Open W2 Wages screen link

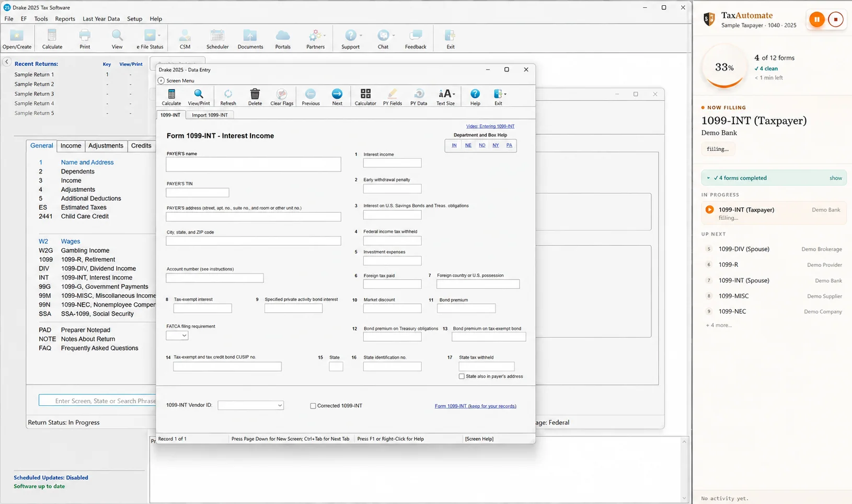(60, 241)
